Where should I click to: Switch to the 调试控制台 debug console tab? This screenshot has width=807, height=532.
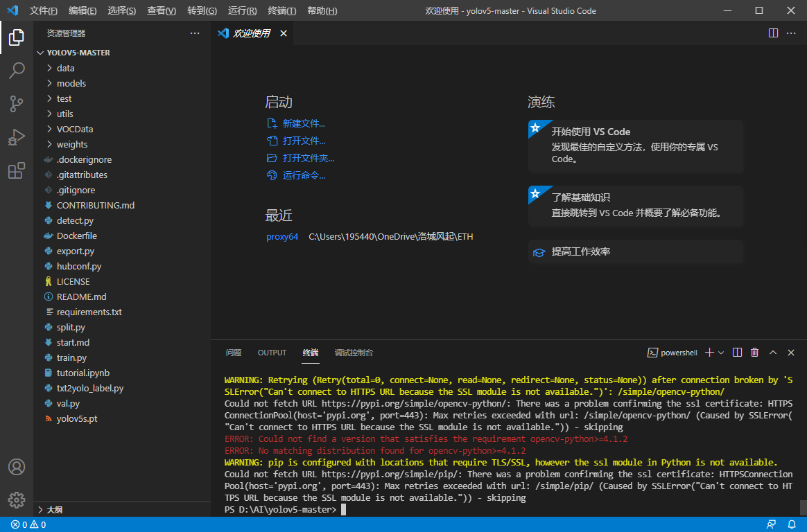point(354,353)
